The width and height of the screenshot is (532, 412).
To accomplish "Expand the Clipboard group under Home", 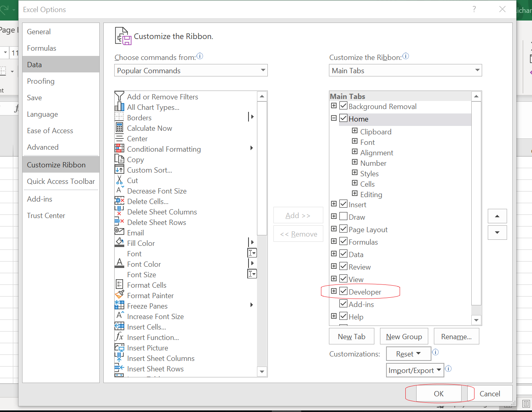I will [x=355, y=131].
